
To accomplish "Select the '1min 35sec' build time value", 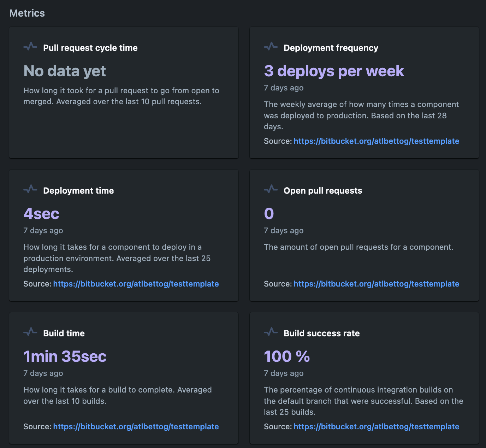I will point(65,356).
